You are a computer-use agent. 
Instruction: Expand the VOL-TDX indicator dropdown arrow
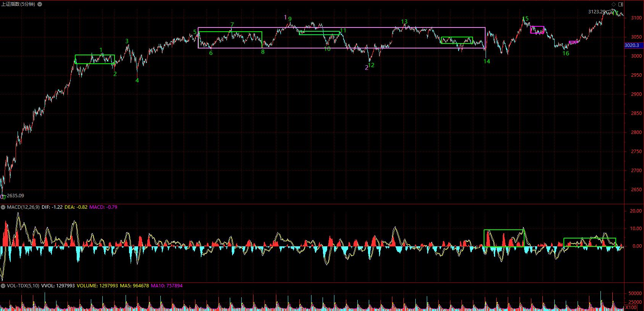[x=3, y=285]
